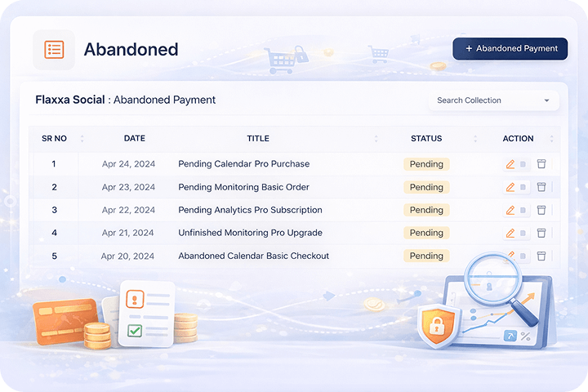Select the Apr 20, 2024 date cell
This screenshot has height=392, width=588.
tap(127, 256)
